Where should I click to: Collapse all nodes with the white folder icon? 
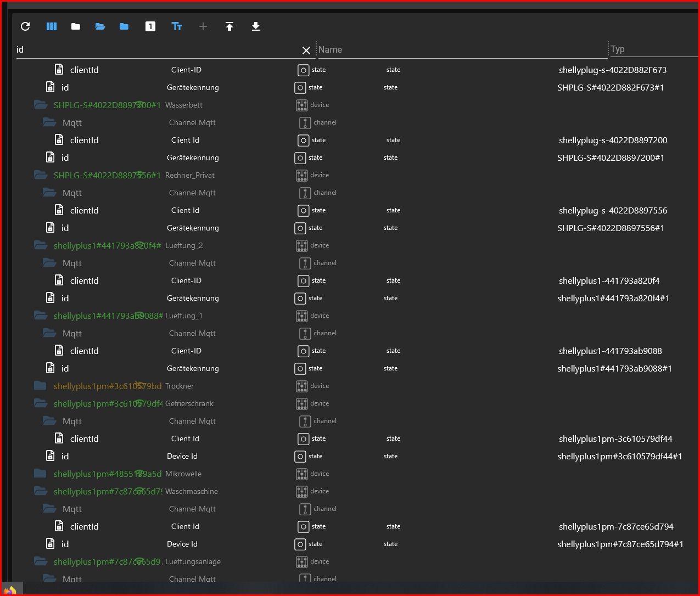pyautogui.click(x=76, y=26)
